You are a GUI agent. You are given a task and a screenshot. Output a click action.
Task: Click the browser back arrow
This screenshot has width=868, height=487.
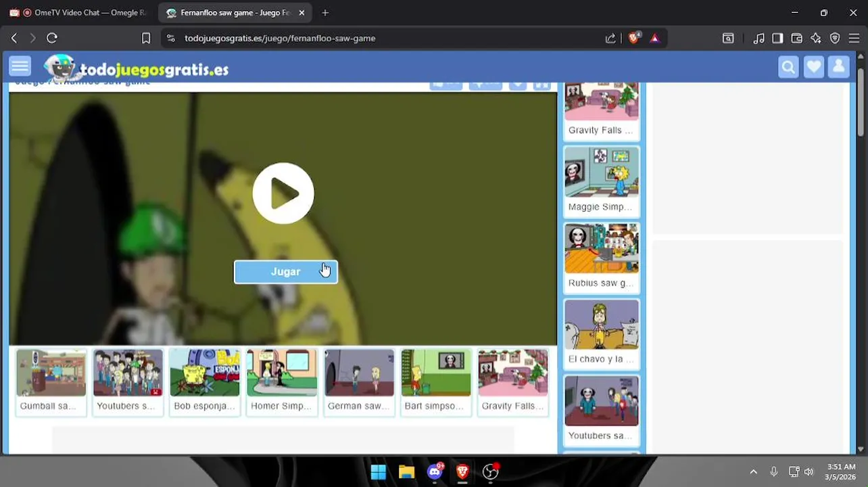coord(14,39)
